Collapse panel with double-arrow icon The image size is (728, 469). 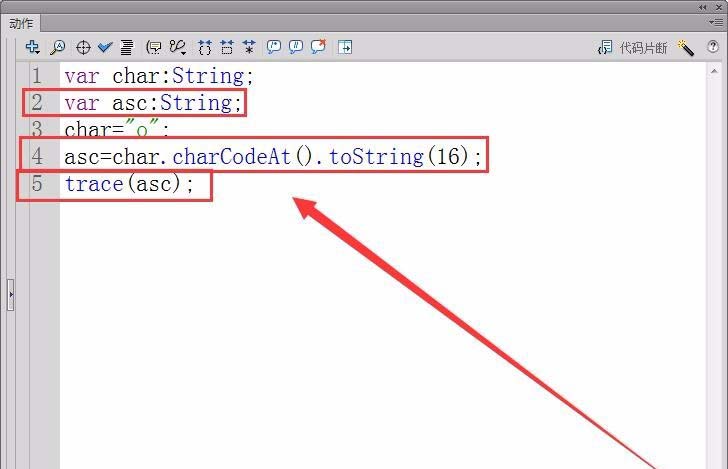(702, 7)
